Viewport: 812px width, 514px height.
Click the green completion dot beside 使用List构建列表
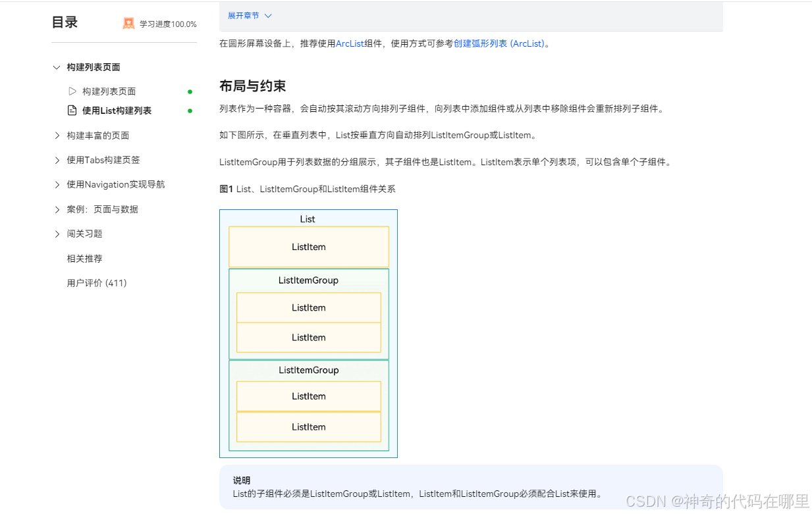190,110
